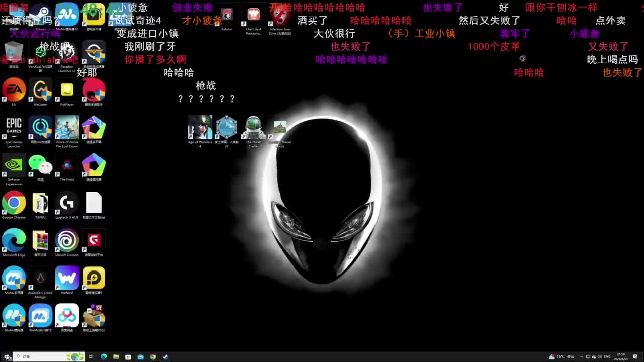Viewport: 644px width, 362px height.
Task: Open the VeryKuai VK accelerator shortcut
Action: pyautogui.click(x=40, y=56)
